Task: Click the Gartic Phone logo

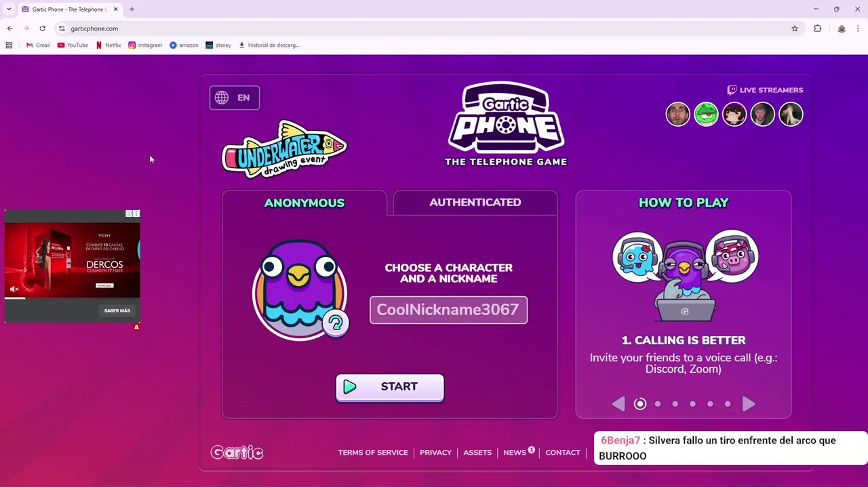Action: pyautogui.click(x=506, y=124)
